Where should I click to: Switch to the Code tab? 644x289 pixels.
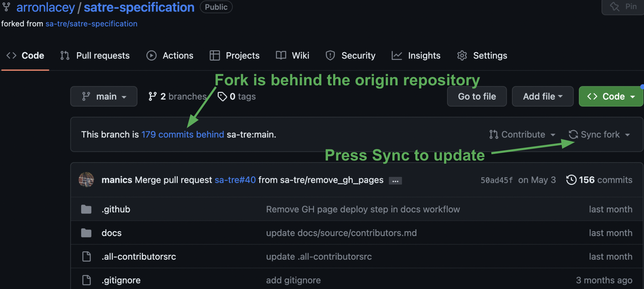(x=25, y=56)
